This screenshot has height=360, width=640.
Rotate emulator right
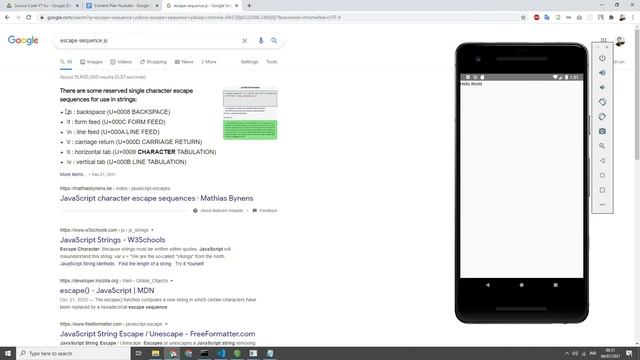[x=602, y=117]
